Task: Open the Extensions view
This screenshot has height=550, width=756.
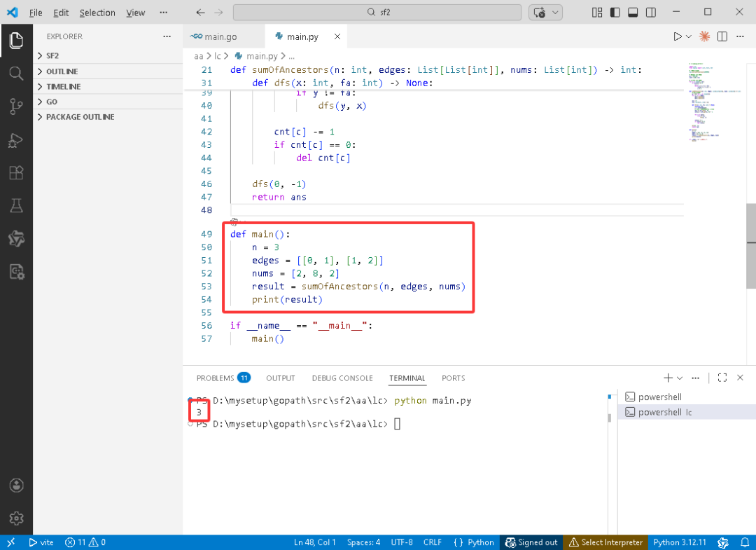Action: 16,173
